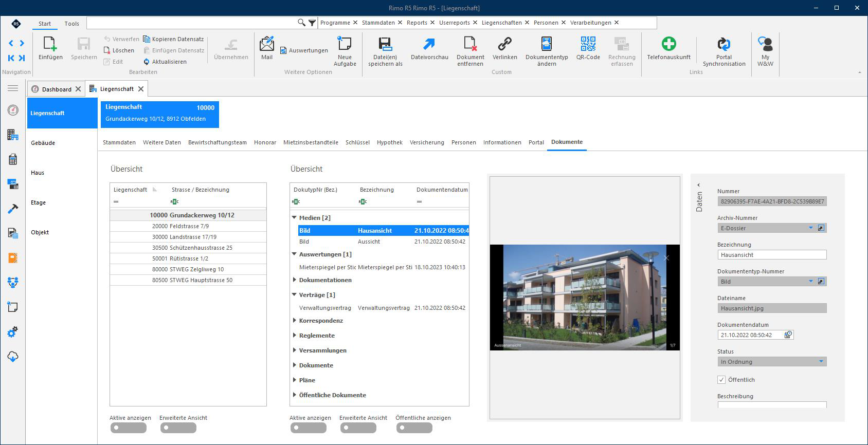Expand the Dokumentationen group
This screenshot has height=445, width=868.
point(295,280)
